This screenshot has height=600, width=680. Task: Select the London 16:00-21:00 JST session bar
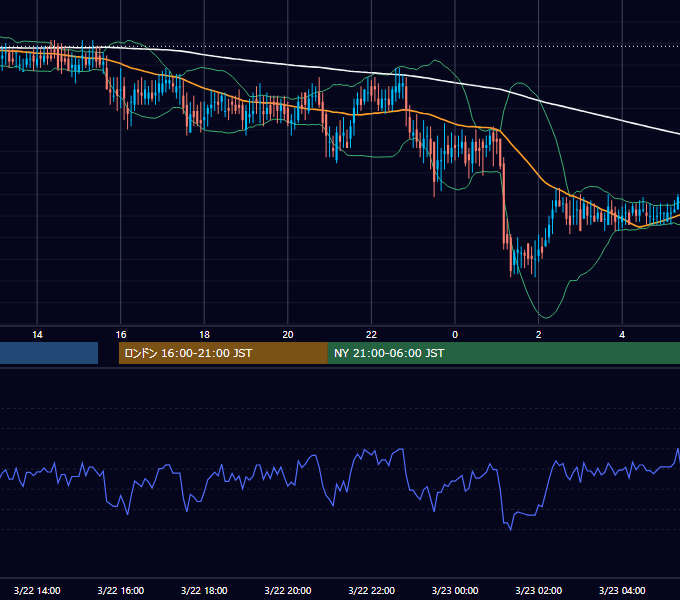coord(223,353)
